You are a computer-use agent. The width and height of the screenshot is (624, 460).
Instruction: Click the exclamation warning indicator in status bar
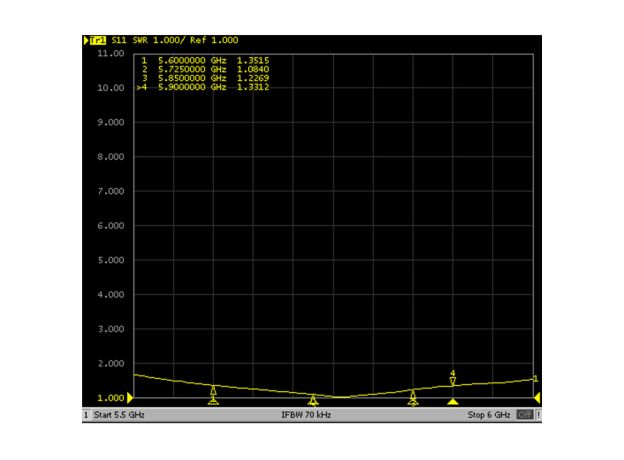tap(538, 415)
